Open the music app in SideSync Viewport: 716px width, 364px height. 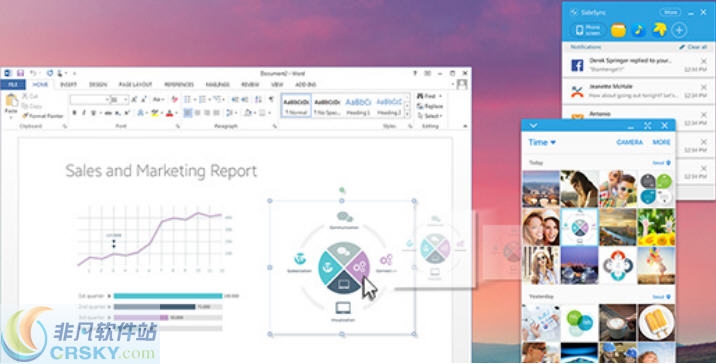(x=638, y=30)
